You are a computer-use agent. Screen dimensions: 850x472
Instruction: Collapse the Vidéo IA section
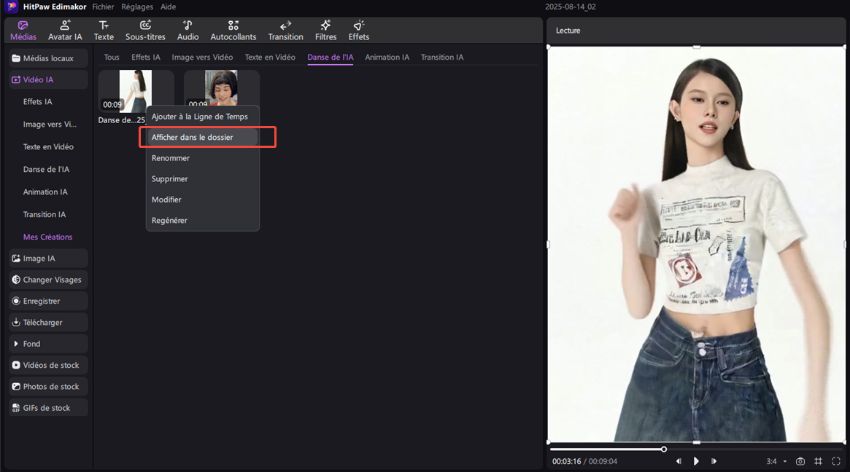tap(48, 80)
